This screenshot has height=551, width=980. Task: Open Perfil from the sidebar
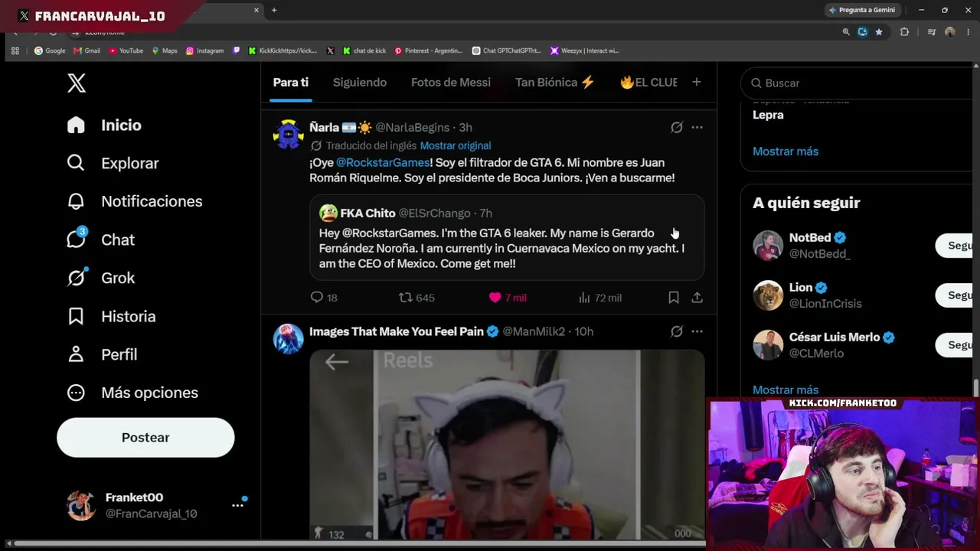tap(102, 354)
